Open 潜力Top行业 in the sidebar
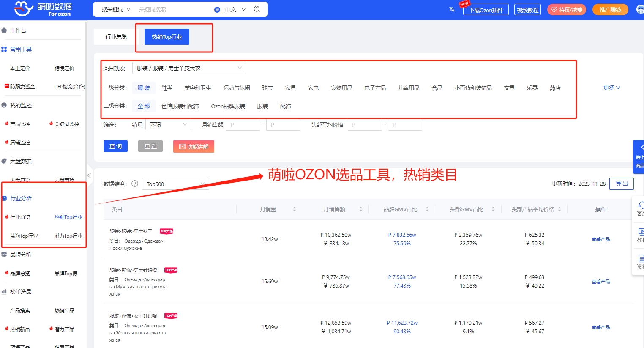This screenshot has height=348, width=644. click(x=68, y=236)
